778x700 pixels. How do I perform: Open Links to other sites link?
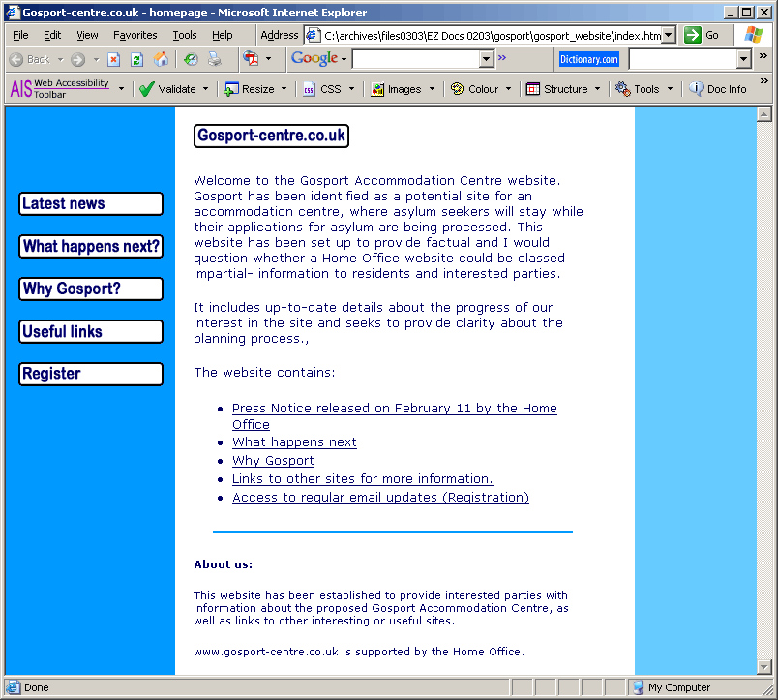[362, 478]
